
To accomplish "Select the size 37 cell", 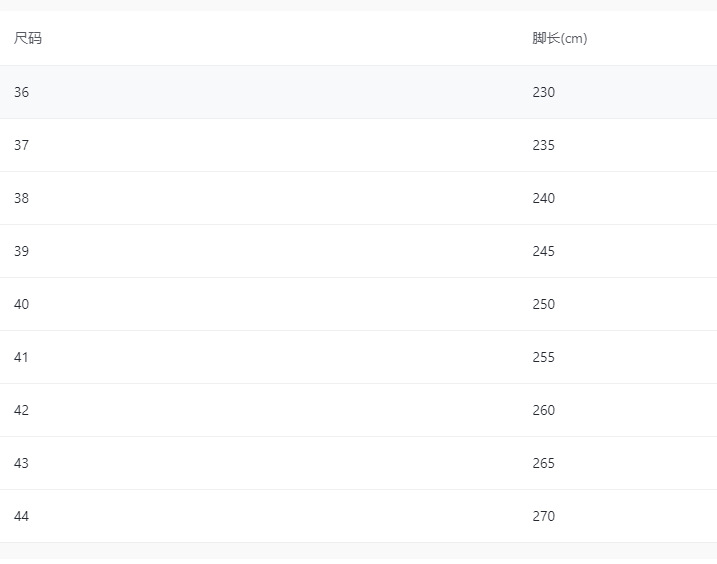I will 22,145.
